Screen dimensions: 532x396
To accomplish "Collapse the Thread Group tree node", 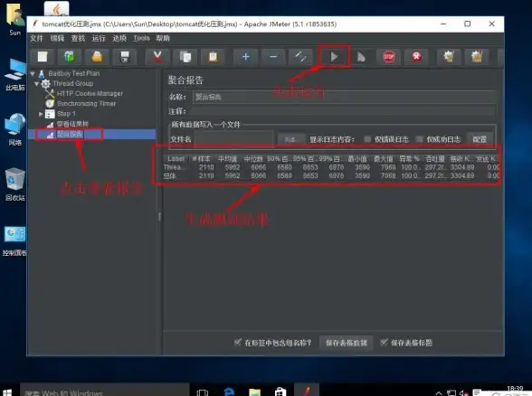I will pyautogui.click(x=36, y=83).
